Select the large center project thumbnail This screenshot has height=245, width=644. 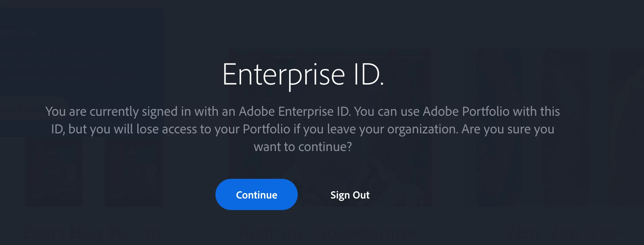coord(330,127)
